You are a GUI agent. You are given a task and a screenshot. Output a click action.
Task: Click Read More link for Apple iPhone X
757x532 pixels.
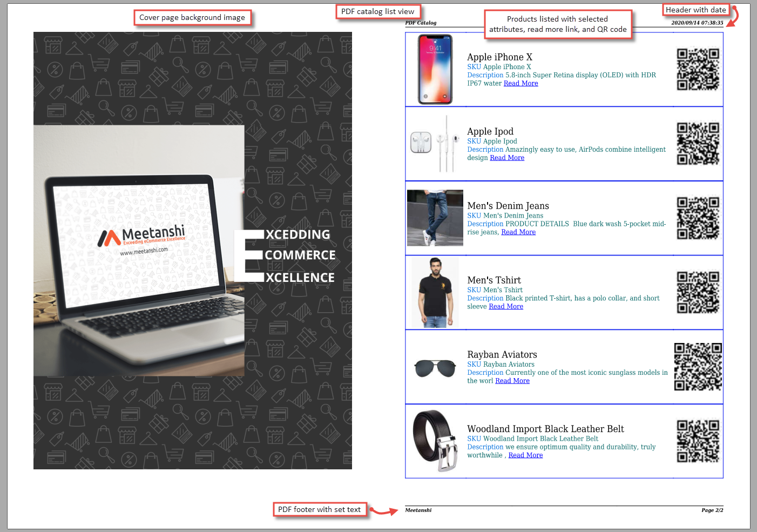coord(521,83)
